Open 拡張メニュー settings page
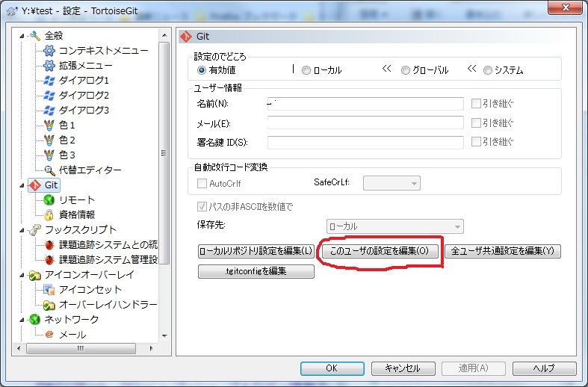Screen dimensions: 588x387 [x=85, y=66]
